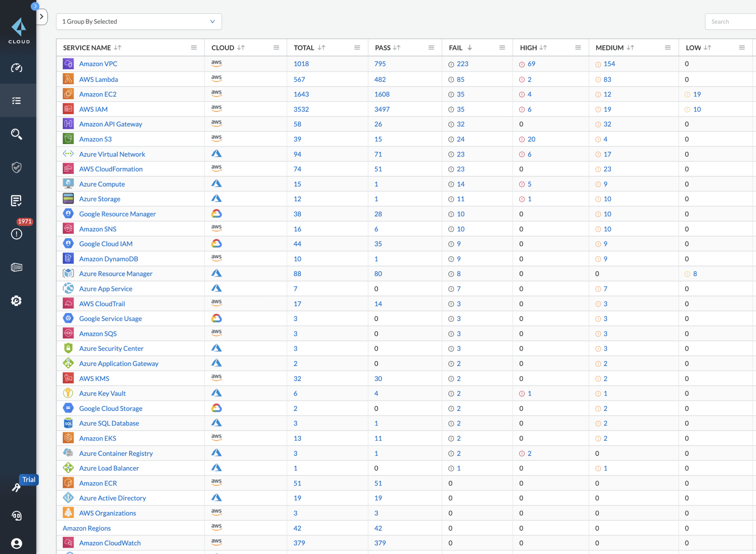This screenshot has width=756, height=554.
Task: Open the Amazon VPC service link
Action: 98,64
